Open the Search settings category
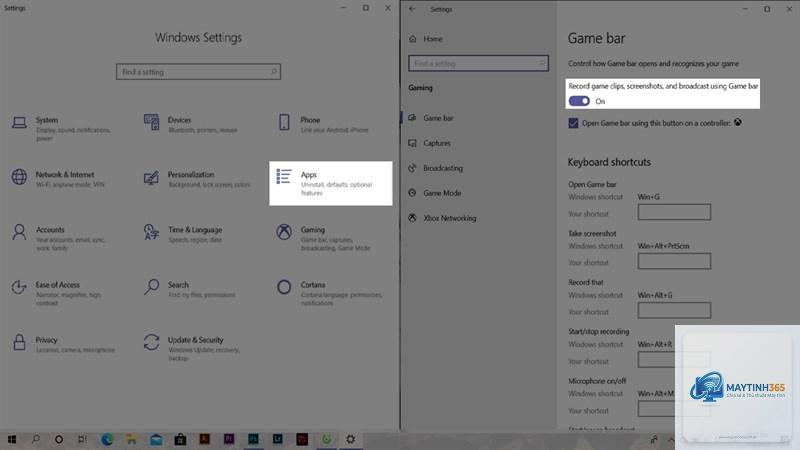Viewport: 800px width, 450px height. click(x=189, y=289)
